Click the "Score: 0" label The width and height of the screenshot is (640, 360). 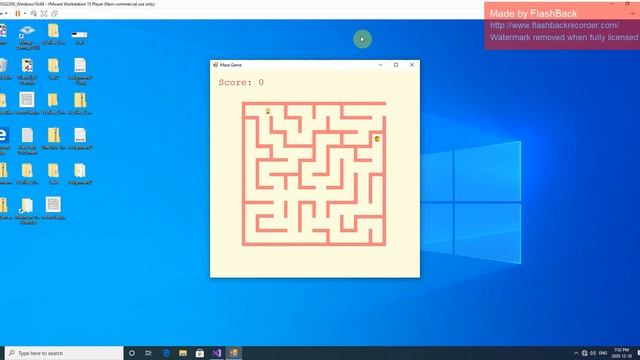click(x=241, y=82)
